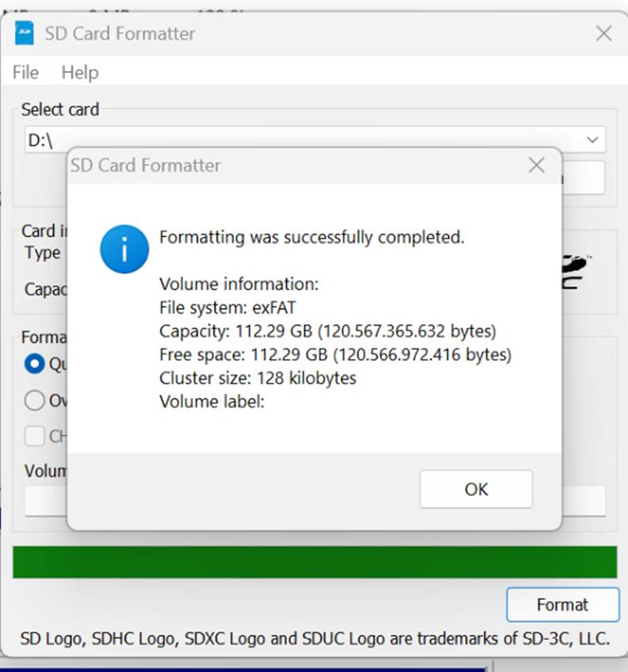Click the green progress bar
Image resolution: width=628 pixels, height=672 pixels.
click(x=314, y=562)
